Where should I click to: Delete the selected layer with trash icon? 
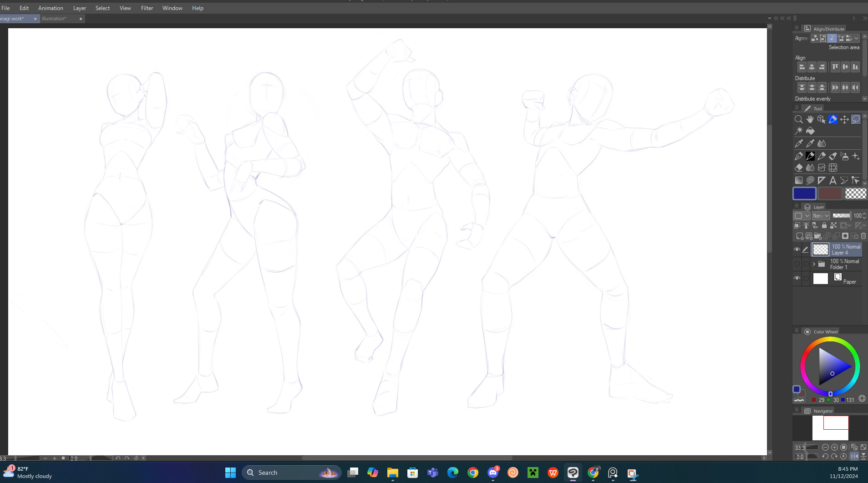(x=863, y=236)
